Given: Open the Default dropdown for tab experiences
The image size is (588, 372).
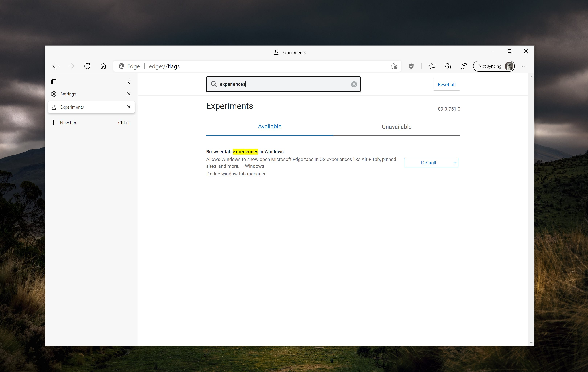Looking at the screenshot, I should pyautogui.click(x=431, y=163).
